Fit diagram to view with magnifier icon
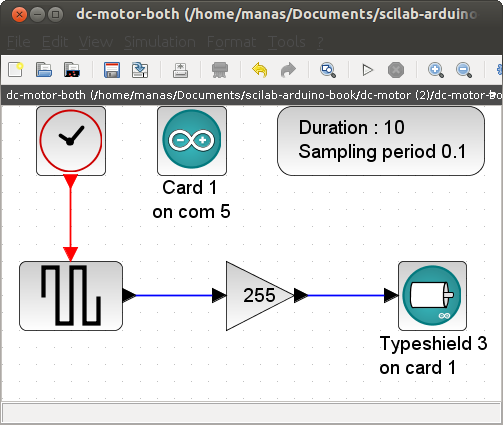503x425 pixels. pos(328,70)
